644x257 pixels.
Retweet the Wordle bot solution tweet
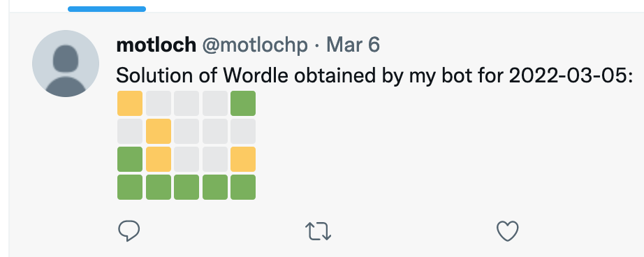(319, 231)
